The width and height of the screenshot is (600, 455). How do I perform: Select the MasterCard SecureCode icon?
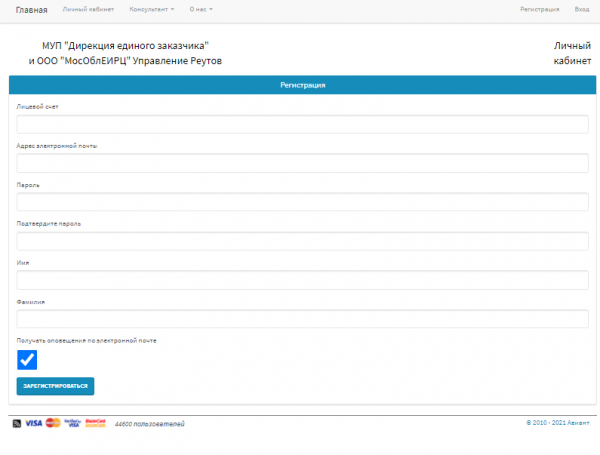point(95,423)
